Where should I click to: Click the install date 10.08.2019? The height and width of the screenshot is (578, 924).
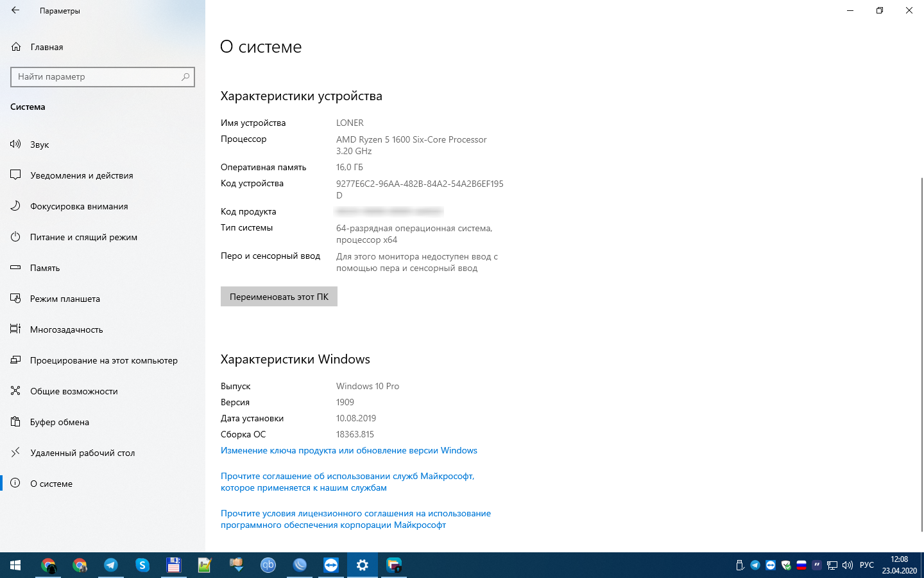[356, 418]
